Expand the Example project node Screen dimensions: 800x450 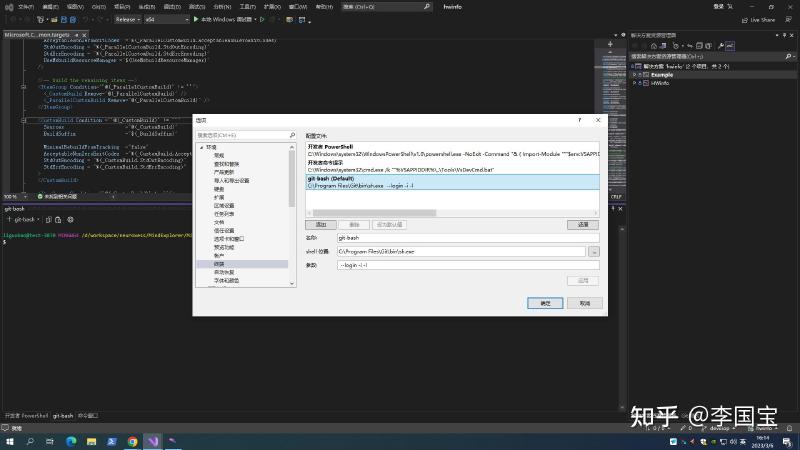(x=636, y=74)
